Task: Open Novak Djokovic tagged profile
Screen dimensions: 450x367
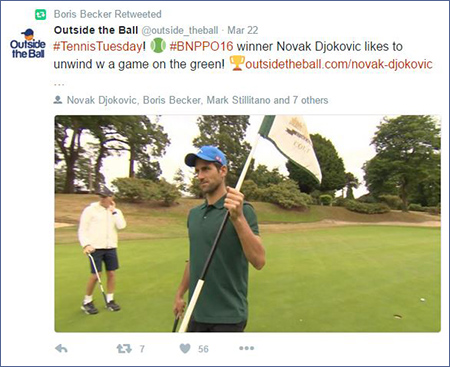Action: (x=102, y=100)
